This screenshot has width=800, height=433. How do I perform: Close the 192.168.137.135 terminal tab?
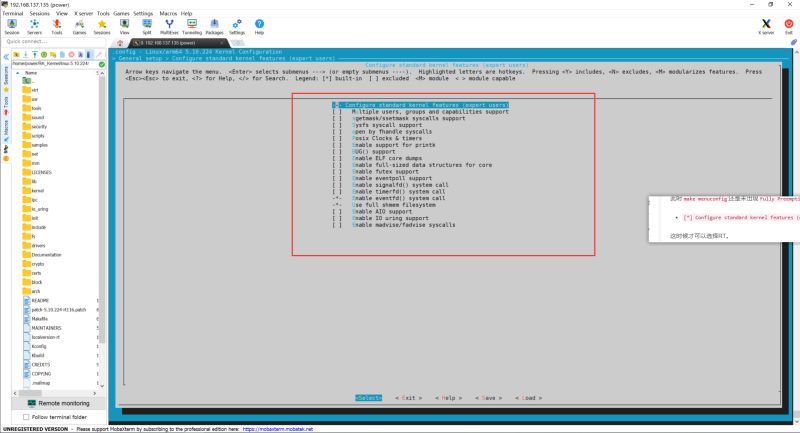click(222, 43)
